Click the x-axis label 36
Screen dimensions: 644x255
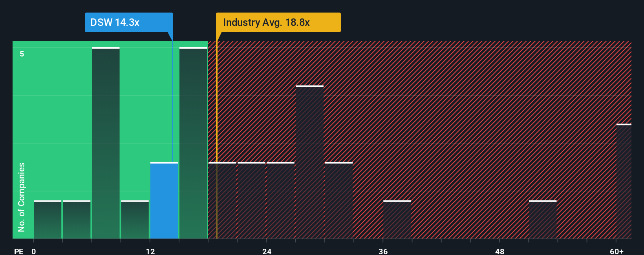coord(383,251)
